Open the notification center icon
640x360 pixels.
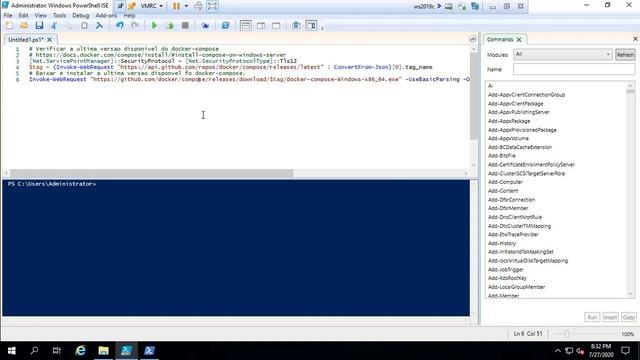(x=625, y=351)
